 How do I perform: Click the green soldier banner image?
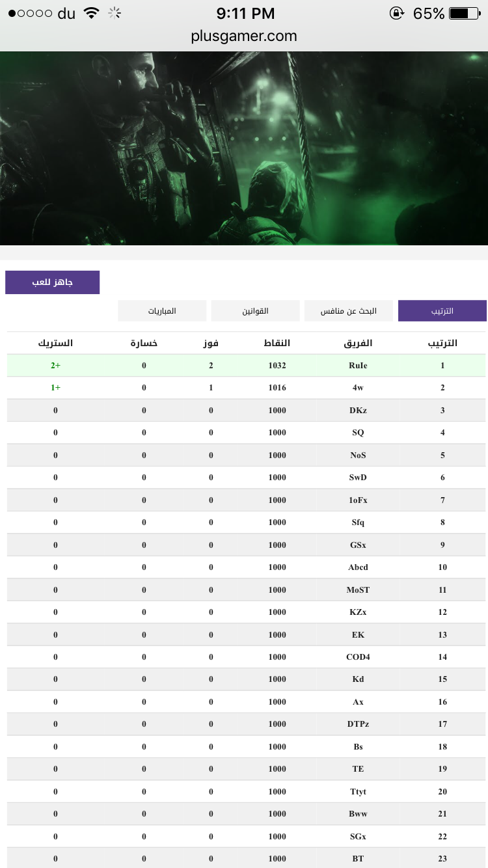coord(244,148)
